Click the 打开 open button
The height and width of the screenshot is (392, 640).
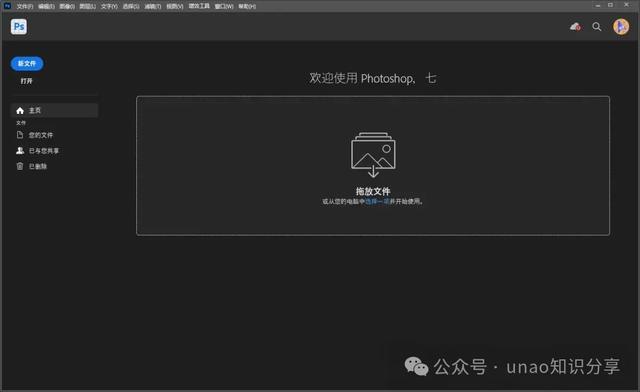pyautogui.click(x=27, y=81)
